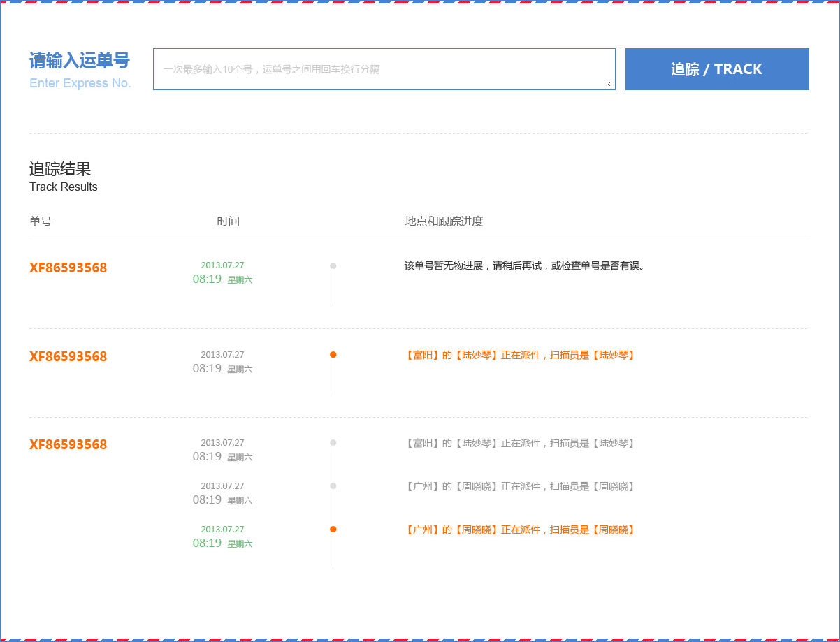Click the gray 广州 周晓晓 delivery status

520,486
